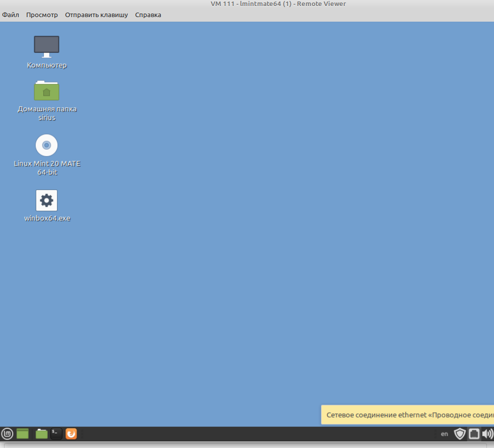
Task: Select the Linux Mint 20 MATE disc icon
Action: coord(46,145)
